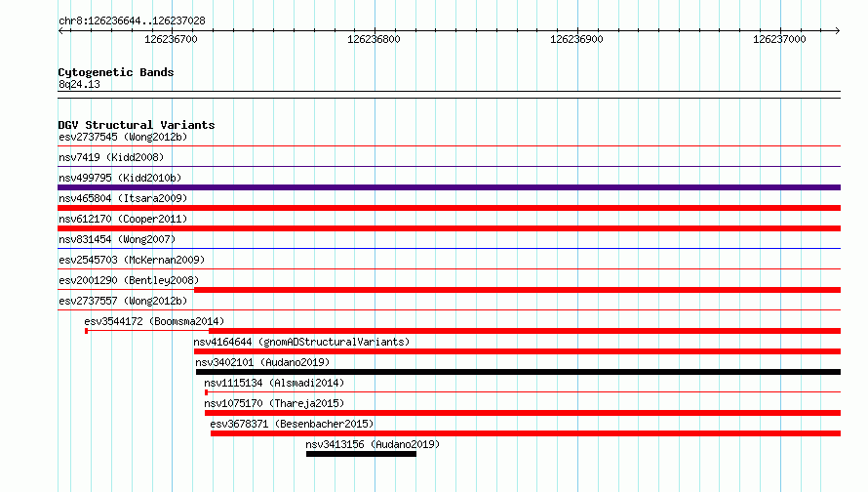Click the DGV Structural Variants track title
The width and height of the screenshot is (868, 492).
coord(137,125)
